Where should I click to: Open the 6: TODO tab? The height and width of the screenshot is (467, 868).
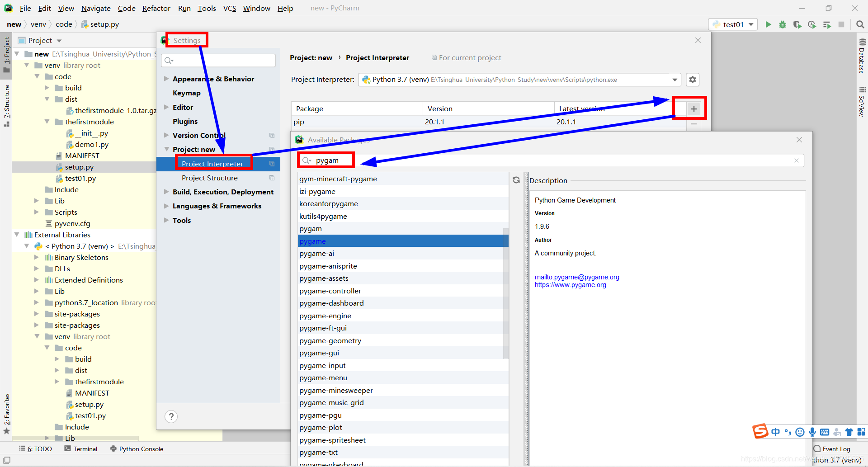pos(35,449)
